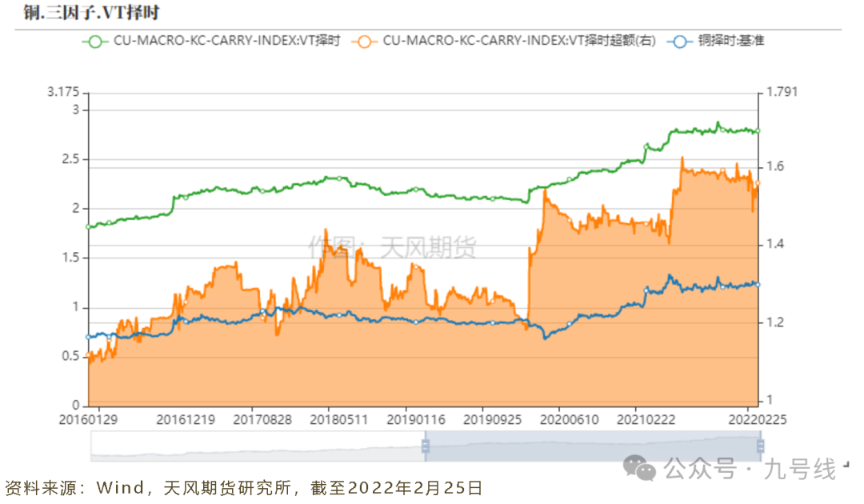Viewport: 864px width, 504px height.
Task: Toggle the CU-MACRO-KC-CARRY-INDEX:VT择时 series label
Action: tap(226, 41)
